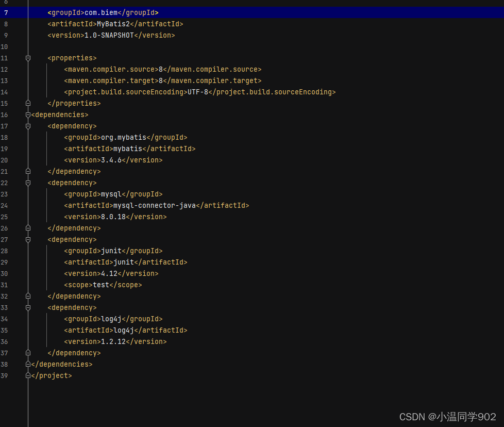Image resolution: width=504 pixels, height=427 pixels.
Task: Collapse the mybatis dependency fold
Action: pyautogui.click(x=28, y=126)
